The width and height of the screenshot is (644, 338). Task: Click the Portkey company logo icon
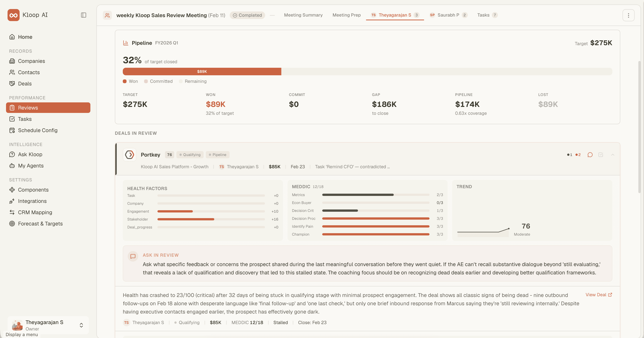click(x=130, y=155)
